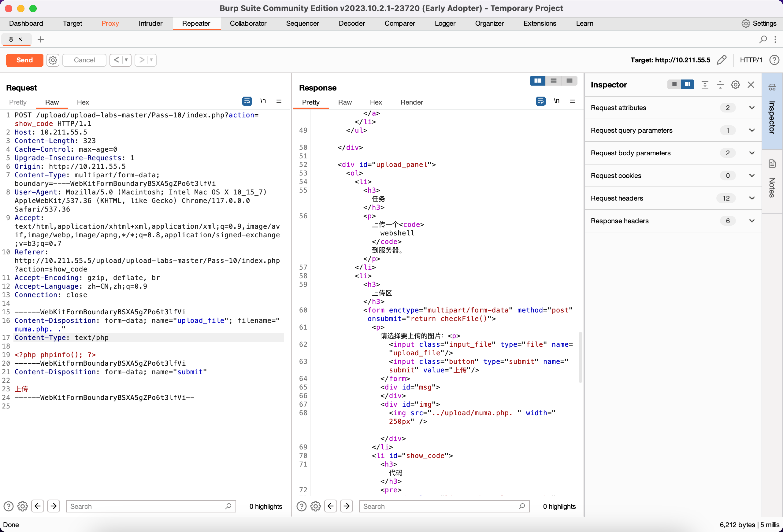The width and height of the screenshot is (783, 532).
Task: Select the Response Render view
Action: click(411, 102)
